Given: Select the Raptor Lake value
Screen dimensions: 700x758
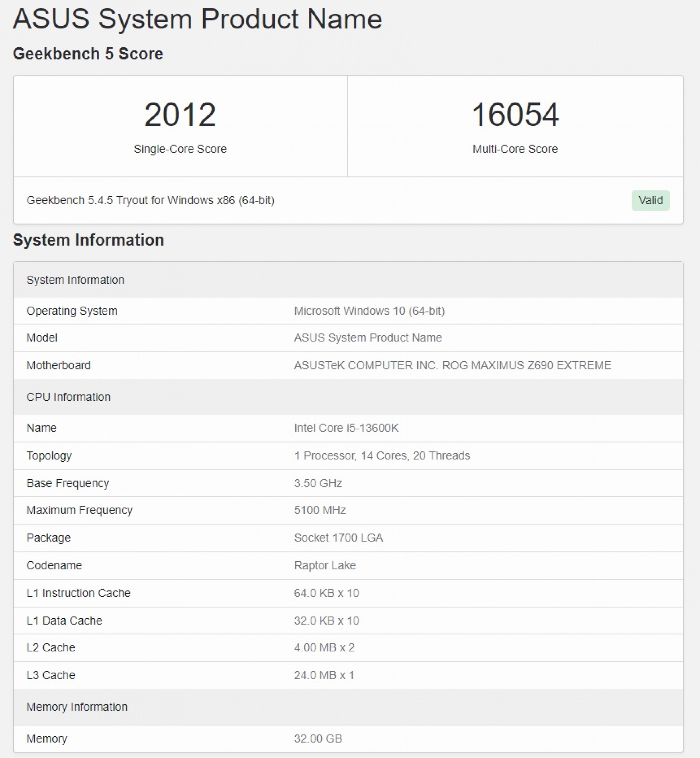Looking at the screenshot, I should 325,566.
